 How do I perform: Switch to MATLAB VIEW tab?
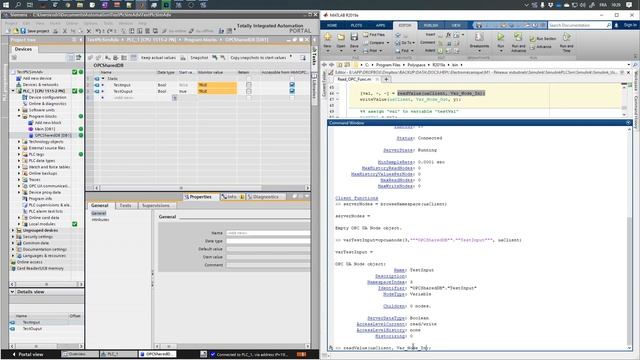click(456, 25)
